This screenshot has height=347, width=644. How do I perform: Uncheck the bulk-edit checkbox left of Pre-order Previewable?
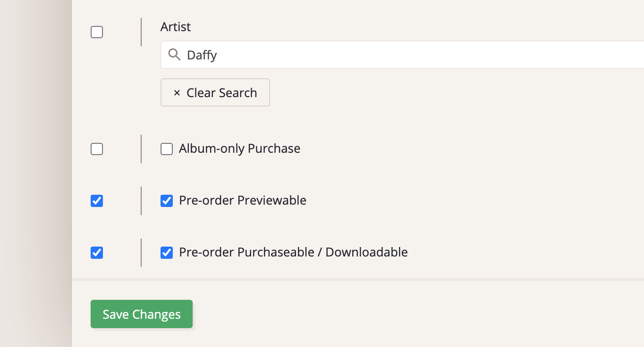(97, 201)
